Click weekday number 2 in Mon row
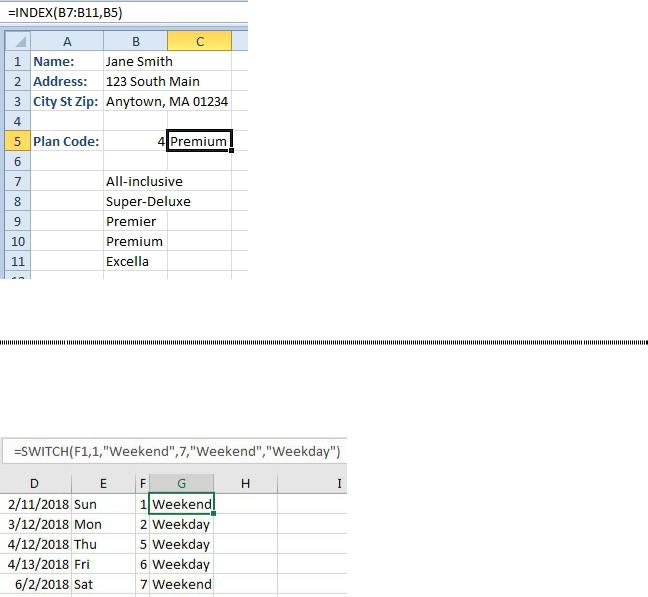The image size is (648, 597). click(143, 524)
